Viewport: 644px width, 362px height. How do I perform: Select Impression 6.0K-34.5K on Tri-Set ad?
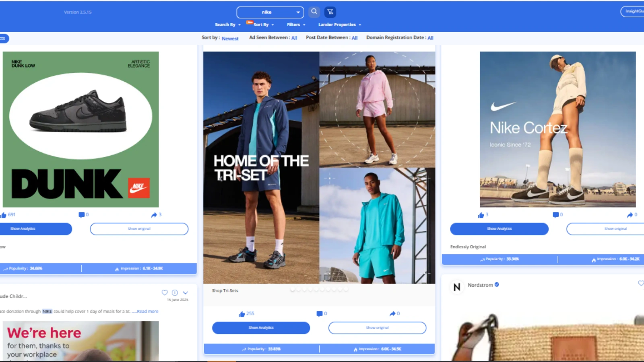pyautogui.click(x=377, y=349)
